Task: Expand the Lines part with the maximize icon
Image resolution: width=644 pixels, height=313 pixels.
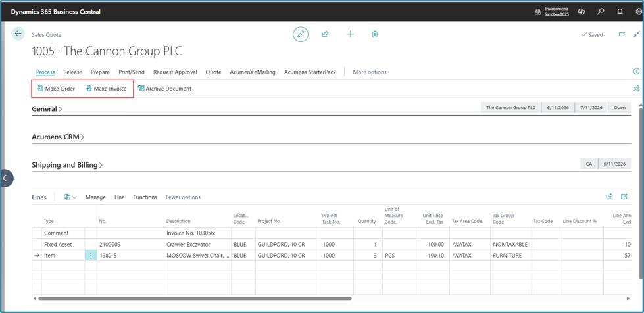Action: click(x=624, y=197)
